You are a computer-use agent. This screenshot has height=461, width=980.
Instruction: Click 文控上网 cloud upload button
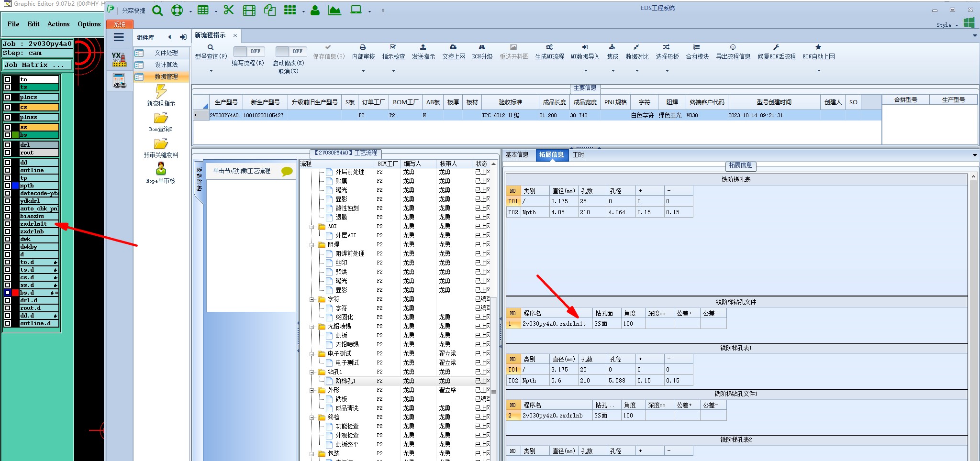pos(454,52)
